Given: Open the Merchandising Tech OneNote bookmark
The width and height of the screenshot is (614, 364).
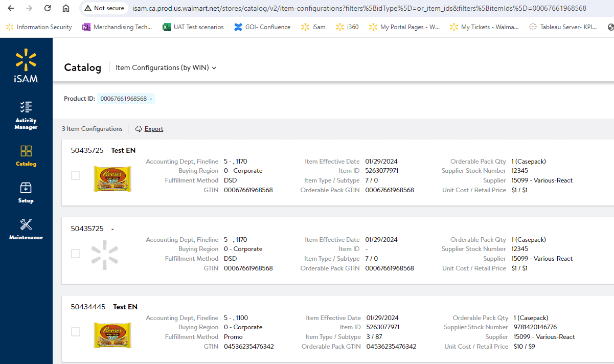Looking at the screenshot, I should click(x=117, y=27).
